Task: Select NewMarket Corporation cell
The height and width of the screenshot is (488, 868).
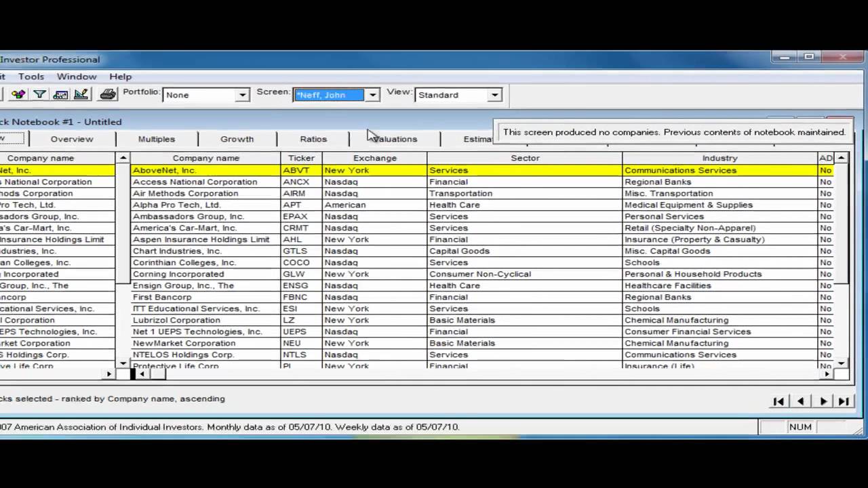Action: [205, 343]
